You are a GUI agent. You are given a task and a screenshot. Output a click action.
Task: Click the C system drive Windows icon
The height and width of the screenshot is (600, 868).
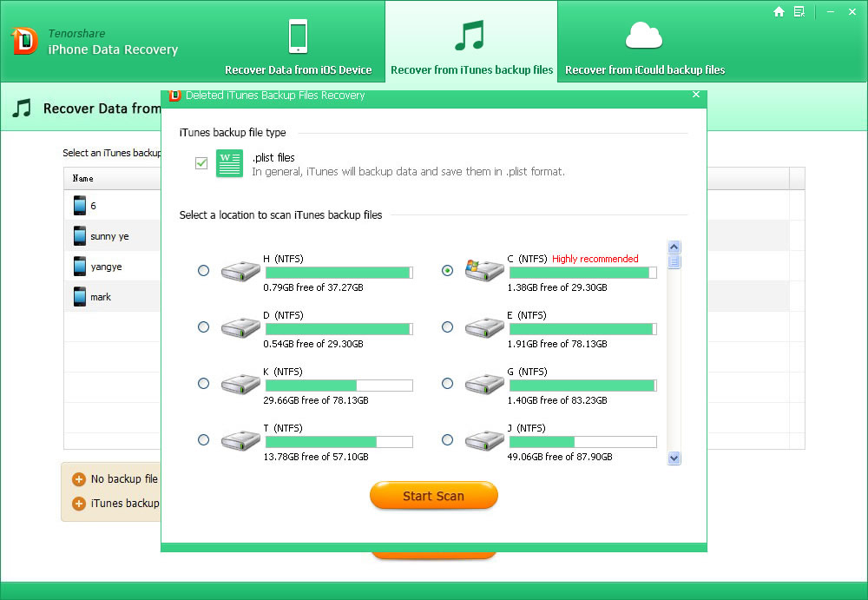click(x=484, y=270)
